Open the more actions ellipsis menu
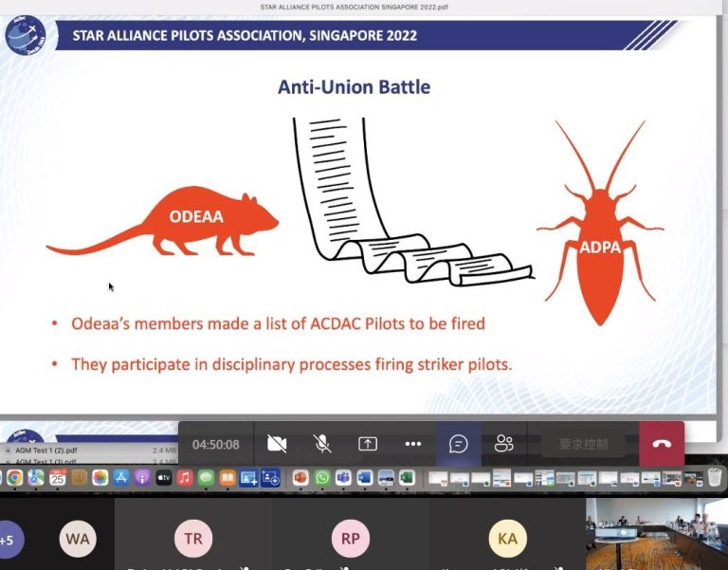 [x=412, y=444]
